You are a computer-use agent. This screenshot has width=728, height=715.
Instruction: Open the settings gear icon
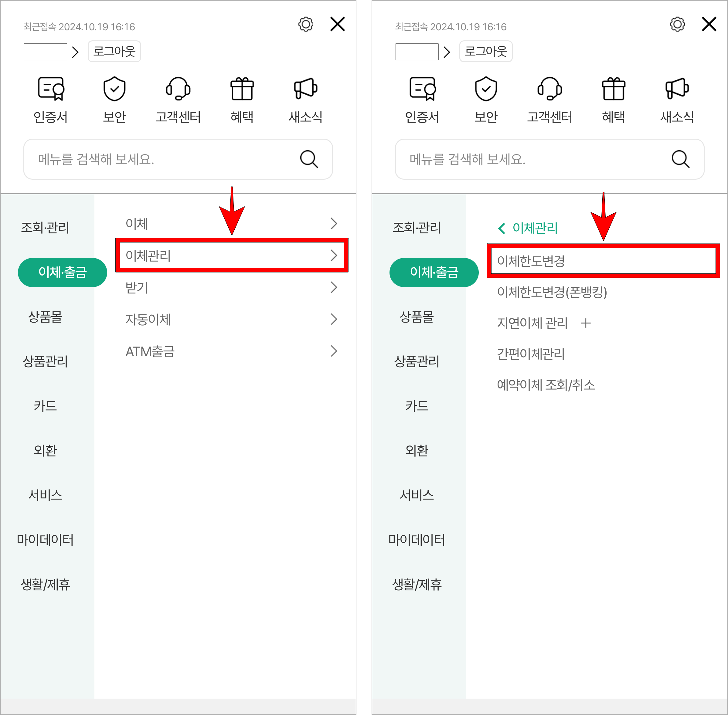click(305, 24)
